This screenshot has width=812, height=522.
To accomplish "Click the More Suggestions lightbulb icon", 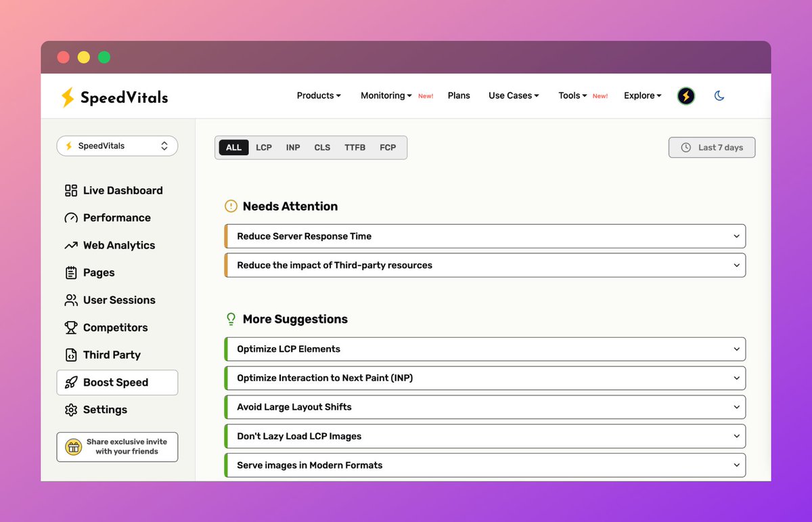I will point(231,319).
